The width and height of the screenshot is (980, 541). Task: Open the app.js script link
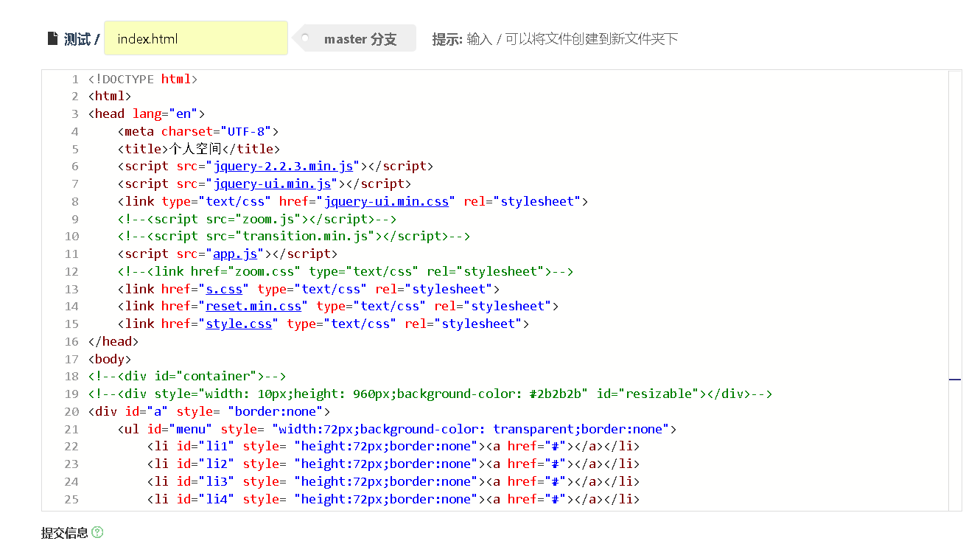tap(235, 254)
